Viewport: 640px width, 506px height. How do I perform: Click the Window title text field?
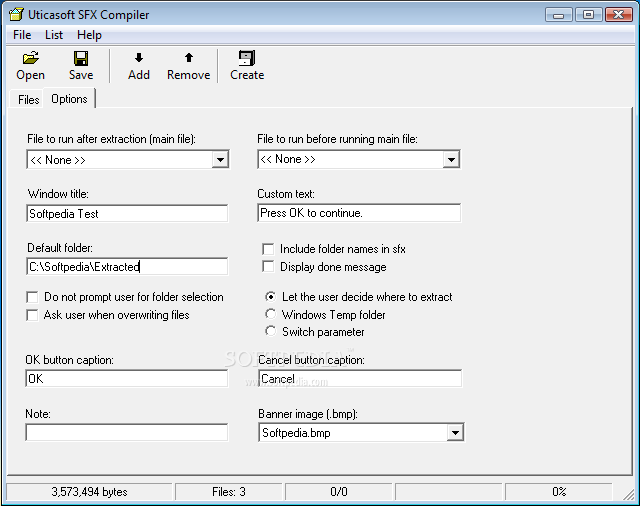click(127, 213)
